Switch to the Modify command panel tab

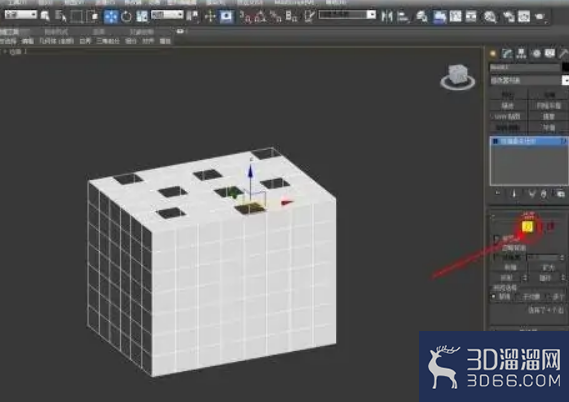tap(507, 54)
